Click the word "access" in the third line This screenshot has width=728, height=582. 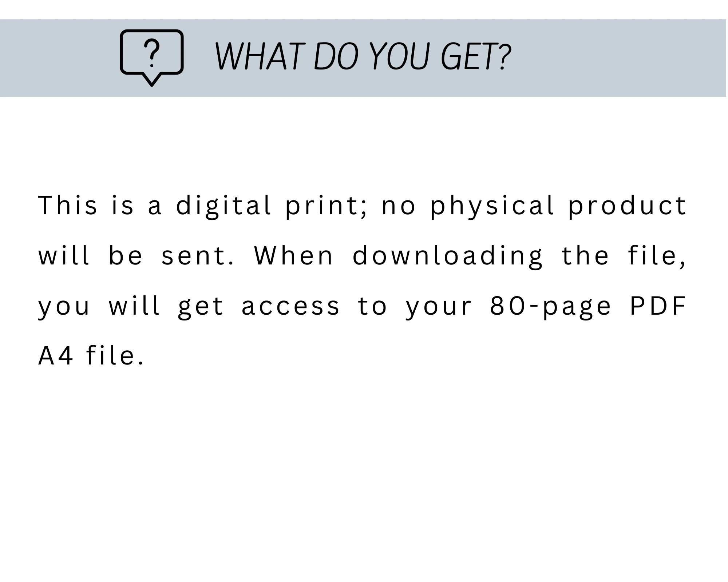(290, 307)
